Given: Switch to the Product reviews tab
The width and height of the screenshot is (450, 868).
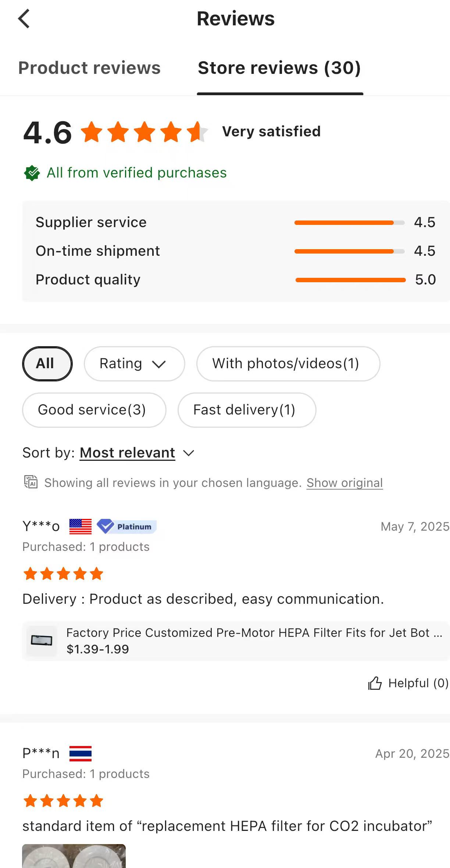Looking at the screenshot, I should (89, 68).
